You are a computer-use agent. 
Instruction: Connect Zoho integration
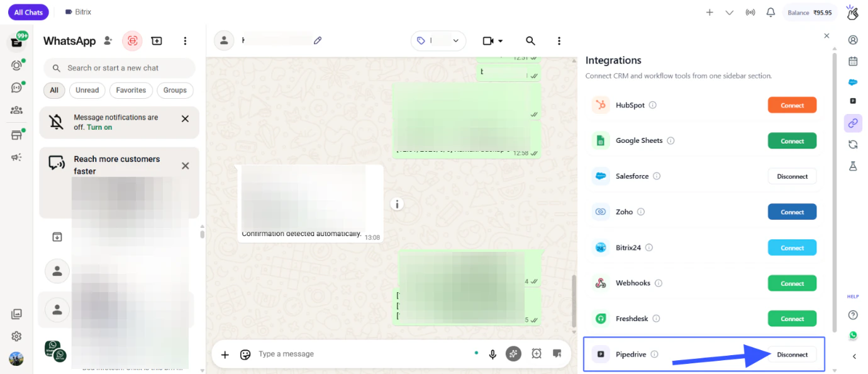click(792, 212)
